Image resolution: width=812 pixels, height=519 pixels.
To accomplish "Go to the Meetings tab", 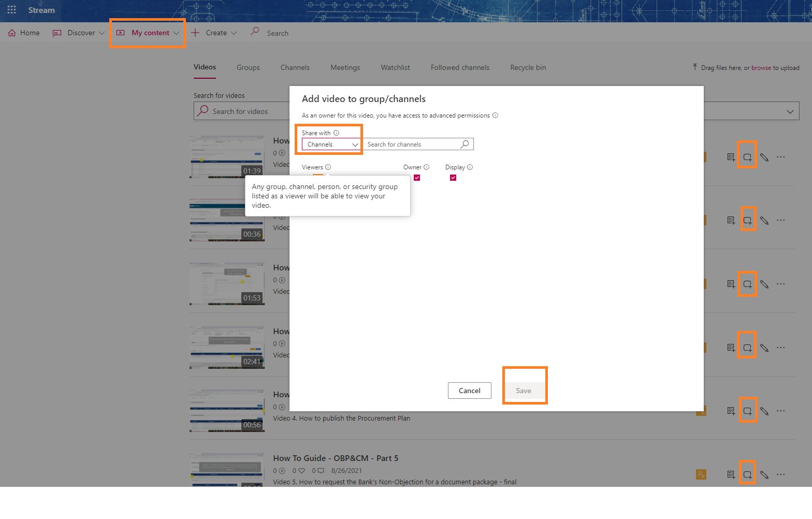I will 345,67.
